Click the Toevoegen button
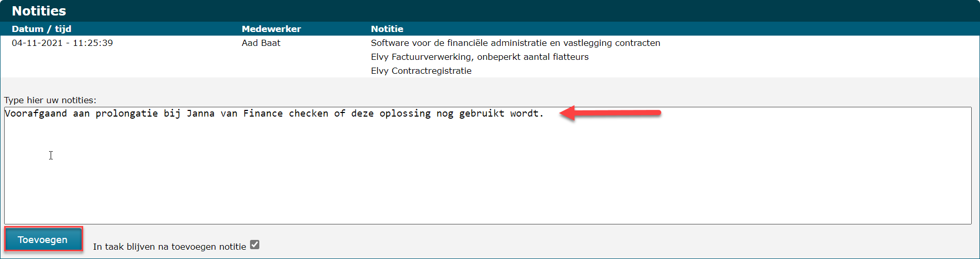This screenshot has height=259, width=980. (x=43, y=239)
